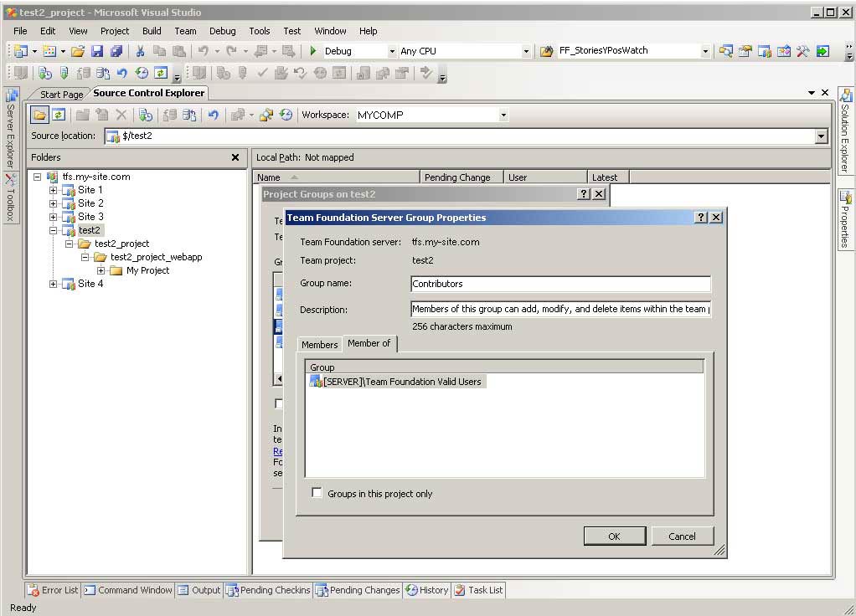Expand the Site 4 tree node
This screenshot has width=856, height=616.
[x=53, y=285]
